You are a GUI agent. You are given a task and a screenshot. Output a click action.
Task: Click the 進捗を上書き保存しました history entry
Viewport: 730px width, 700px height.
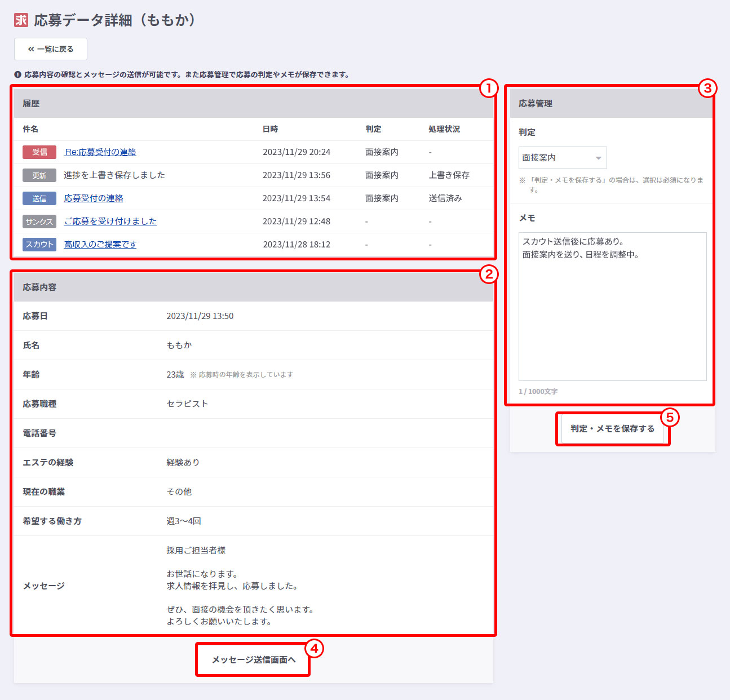tap(114, 175)
